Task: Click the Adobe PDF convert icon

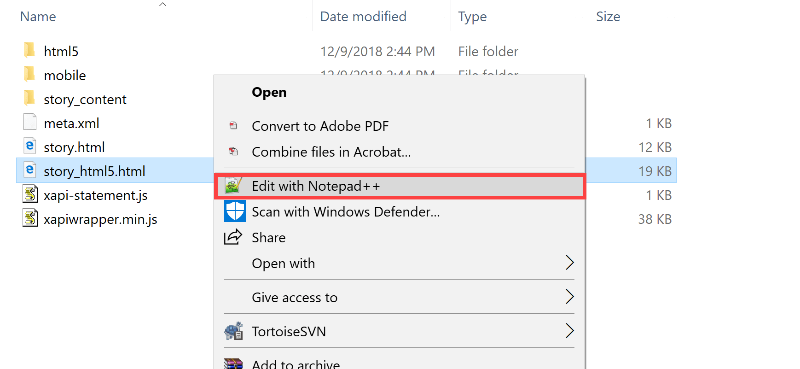Action: coord(234,126)
